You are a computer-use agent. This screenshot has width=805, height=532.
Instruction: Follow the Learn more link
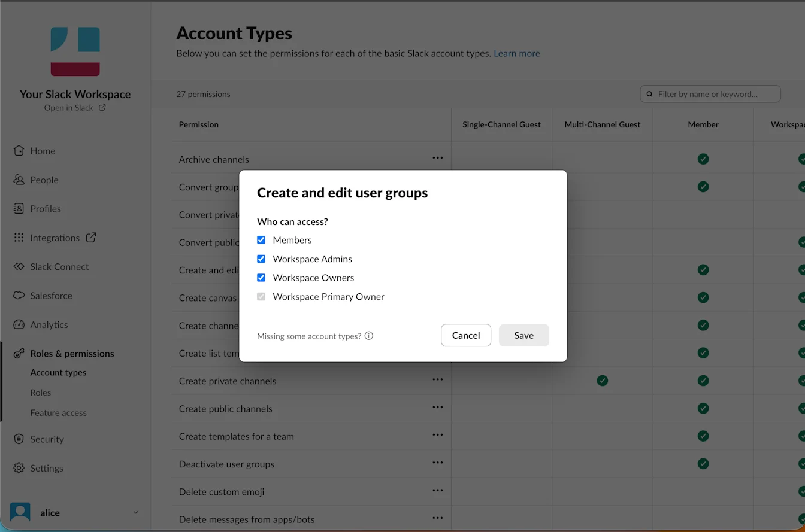(x=517, y=53)
